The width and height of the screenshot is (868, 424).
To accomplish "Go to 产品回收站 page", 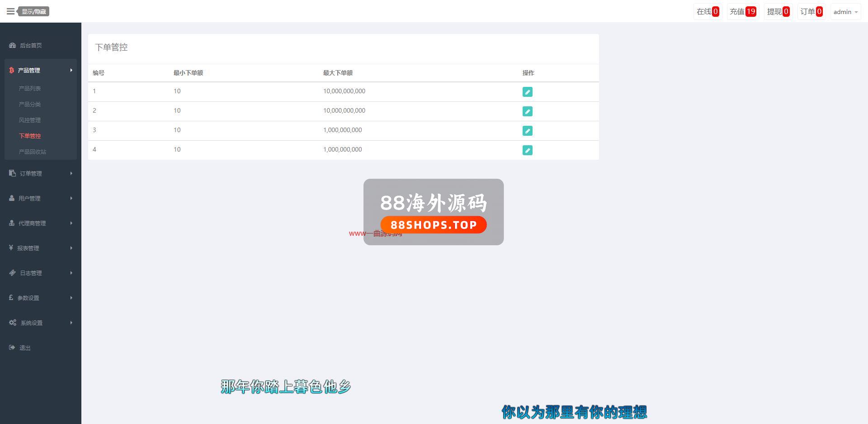I will click(33, 152).
